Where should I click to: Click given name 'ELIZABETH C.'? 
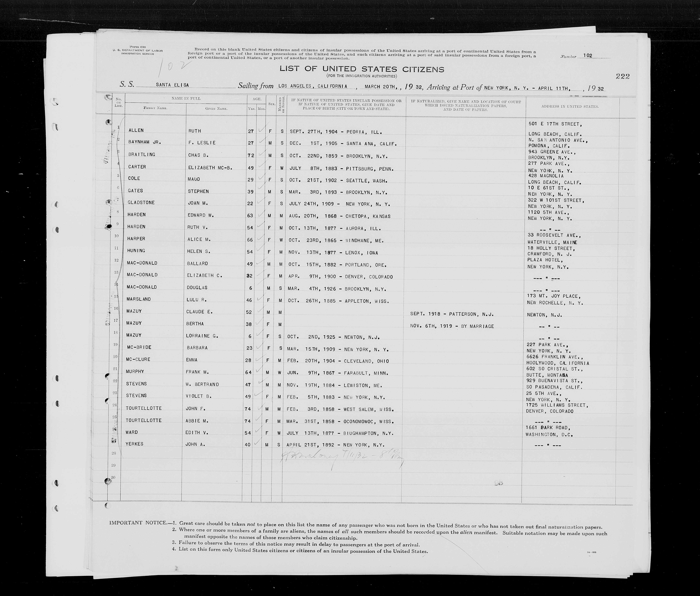click(x=204, y=275)
